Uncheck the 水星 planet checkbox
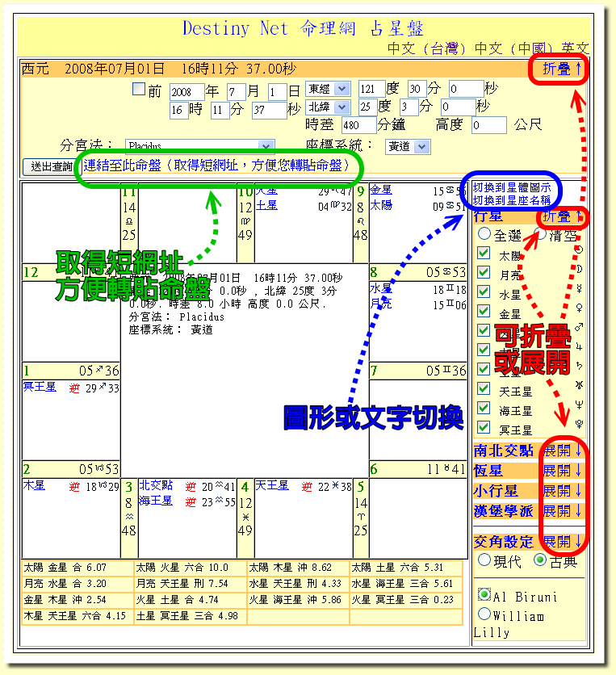 (x=484, y=291)
